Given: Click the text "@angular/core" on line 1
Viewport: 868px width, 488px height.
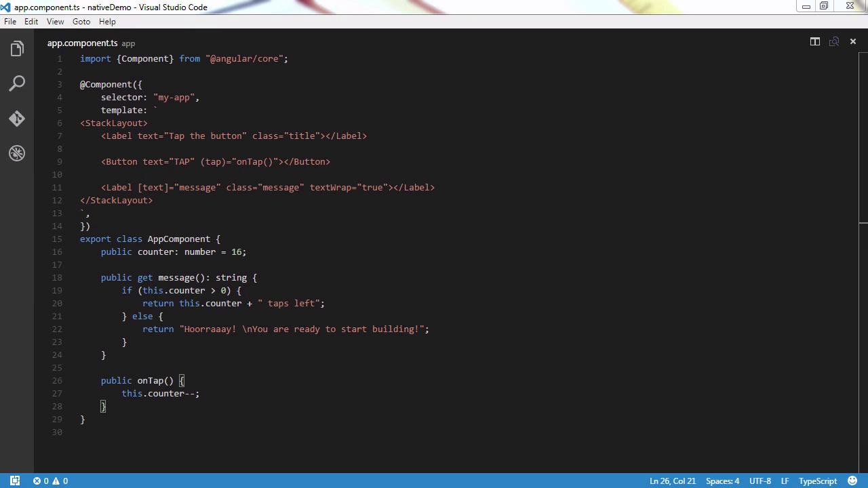Looking at the screenshot, I should [244, 58].
